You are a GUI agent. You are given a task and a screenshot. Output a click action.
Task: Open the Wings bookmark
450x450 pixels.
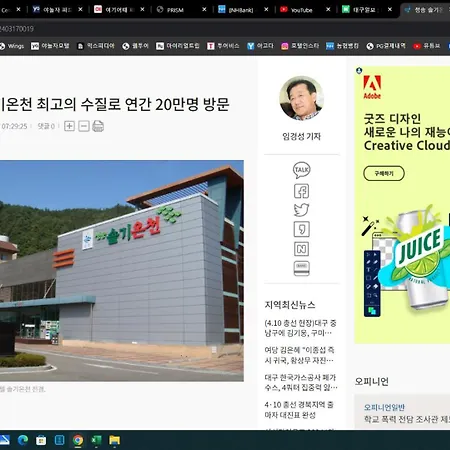point(12,46)
